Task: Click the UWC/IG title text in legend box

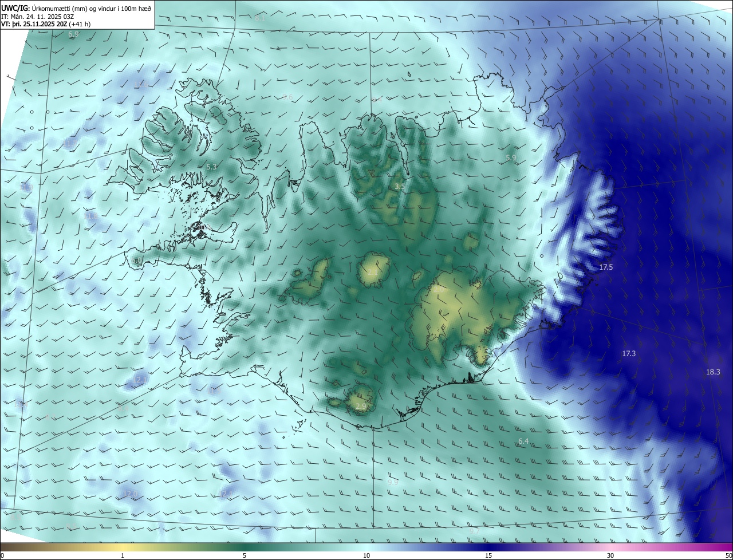Action: point(15,8)
